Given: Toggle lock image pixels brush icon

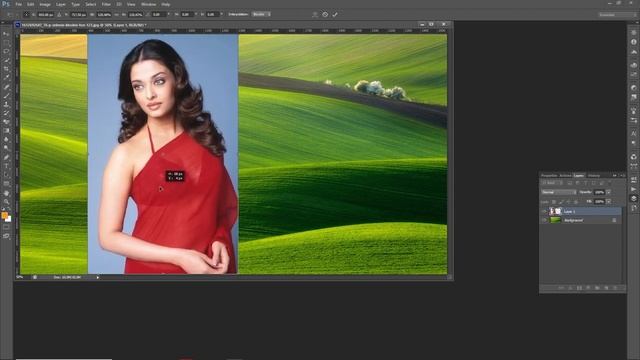Looking at the screenshot, I should [x=561, y=202].
